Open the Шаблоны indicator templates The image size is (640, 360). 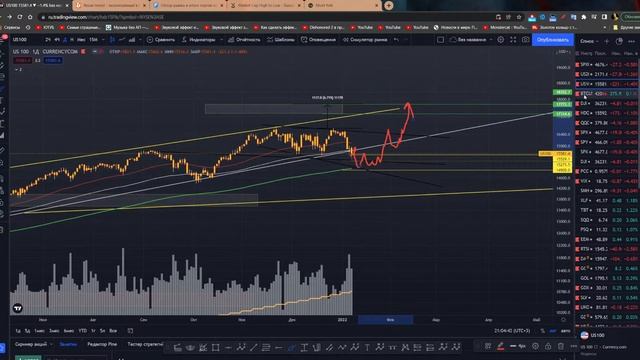tap(281, 40)
